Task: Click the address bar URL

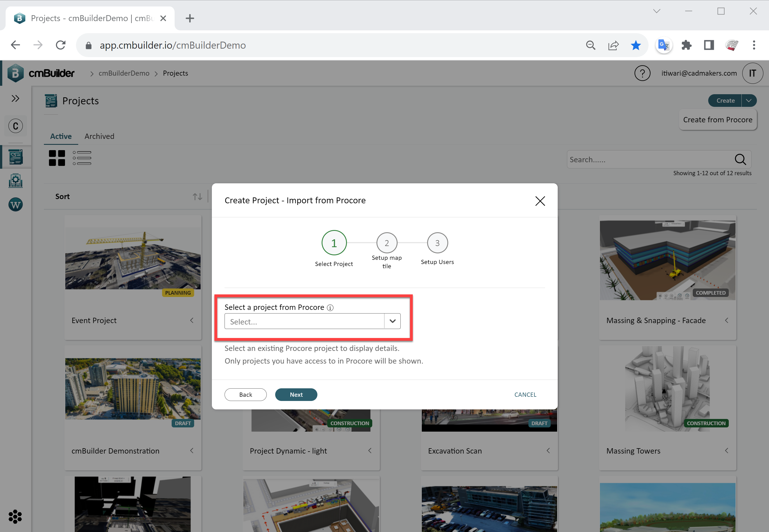Action: click(x=173, y=45)
